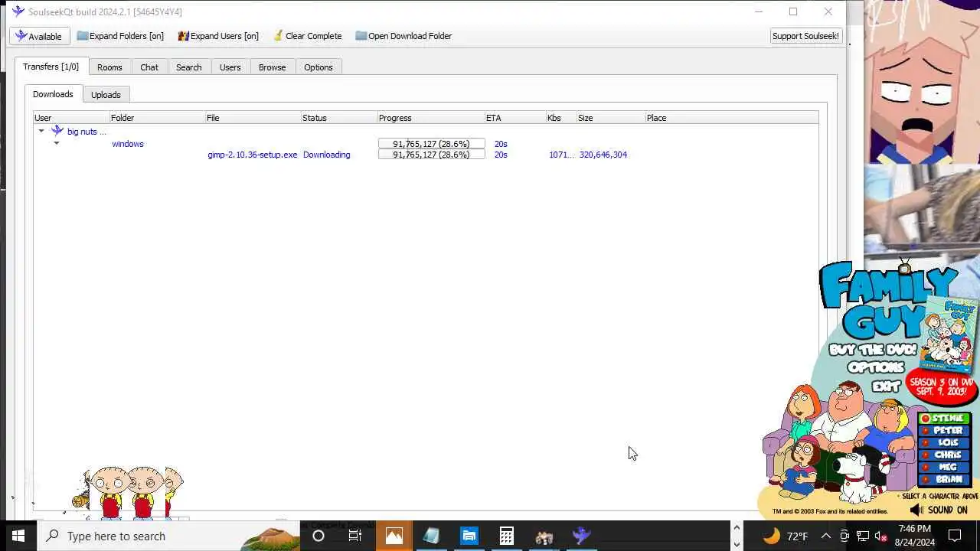Sort by the File column header
Image resolution: width=980 pixels, height=551 pixels.
[x=253, y=118]
